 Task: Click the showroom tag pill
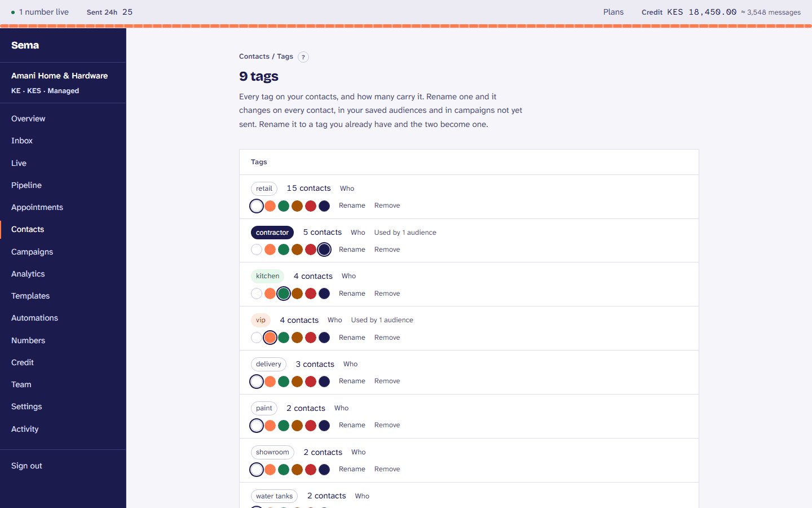(x=272, y=452)
